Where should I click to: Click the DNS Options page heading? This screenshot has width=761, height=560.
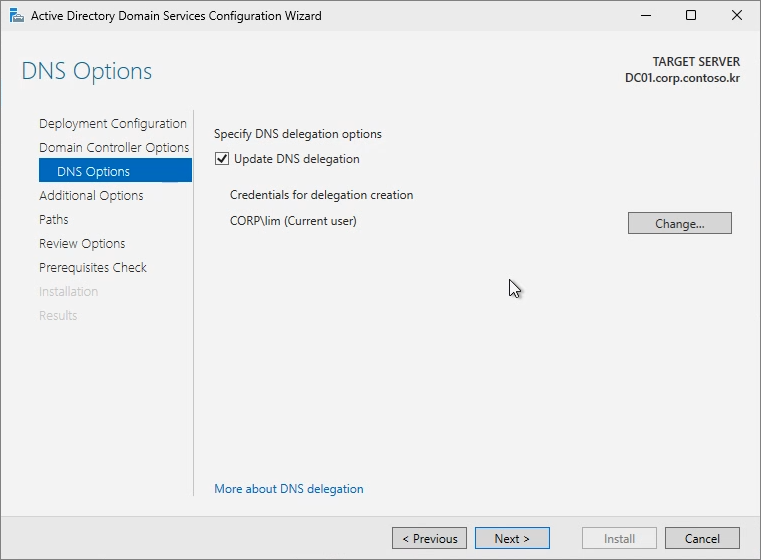[x=87, y=71]
